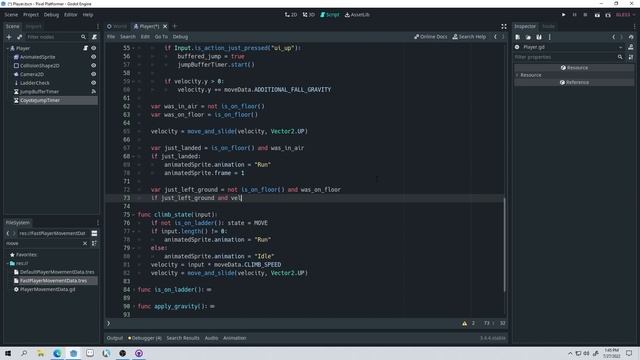Create a new resource in Inspector

pyautogui.click(x=518, y=37)
